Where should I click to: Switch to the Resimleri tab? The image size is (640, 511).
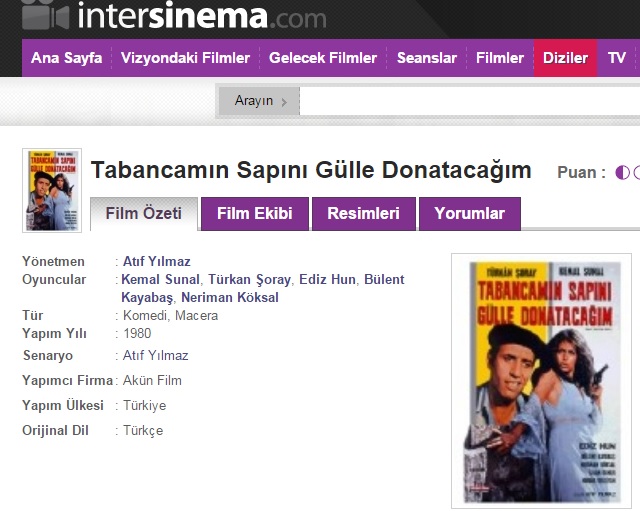363,213
